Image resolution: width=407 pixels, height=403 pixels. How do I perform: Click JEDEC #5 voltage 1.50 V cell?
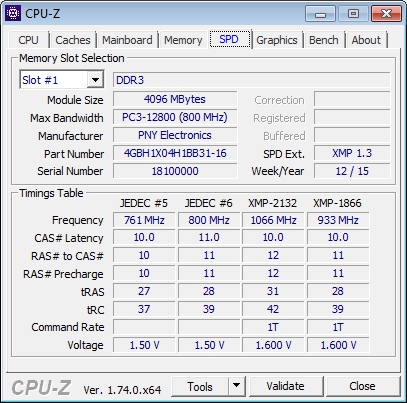(x=144, y=345)
